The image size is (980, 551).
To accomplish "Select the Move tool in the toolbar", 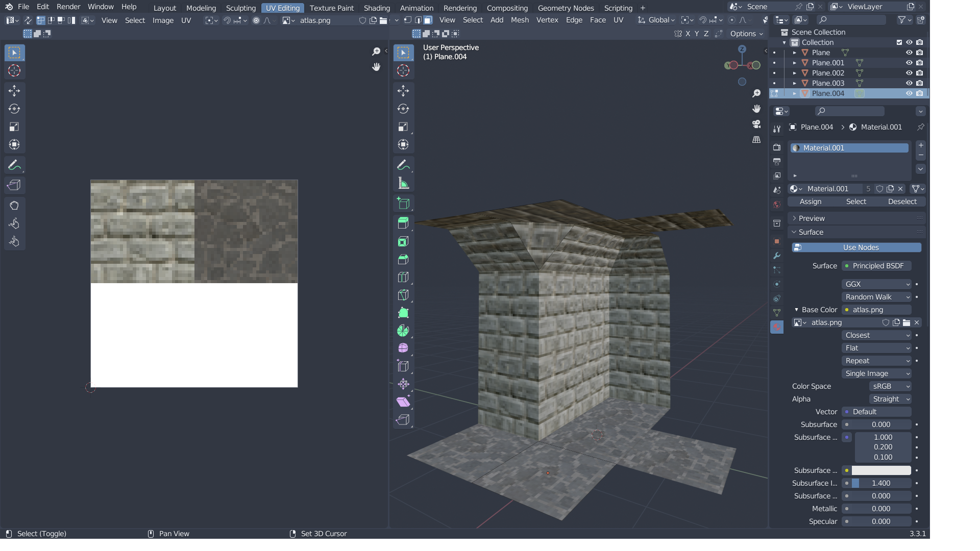I will tap(403, 91).
